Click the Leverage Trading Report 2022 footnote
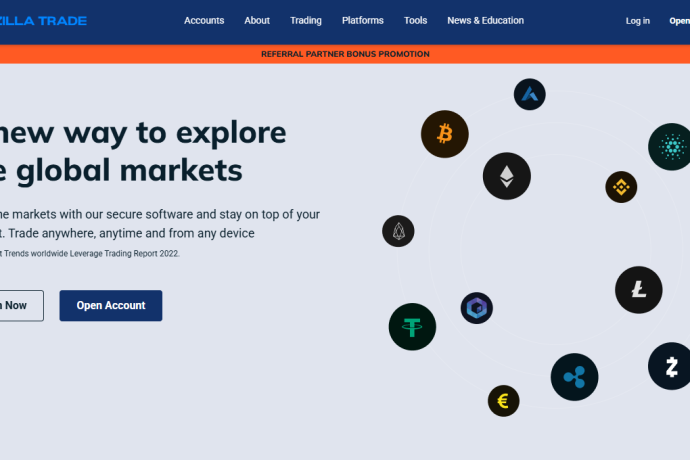Viewport: 690px width, 460px height. tap(90, 254)
